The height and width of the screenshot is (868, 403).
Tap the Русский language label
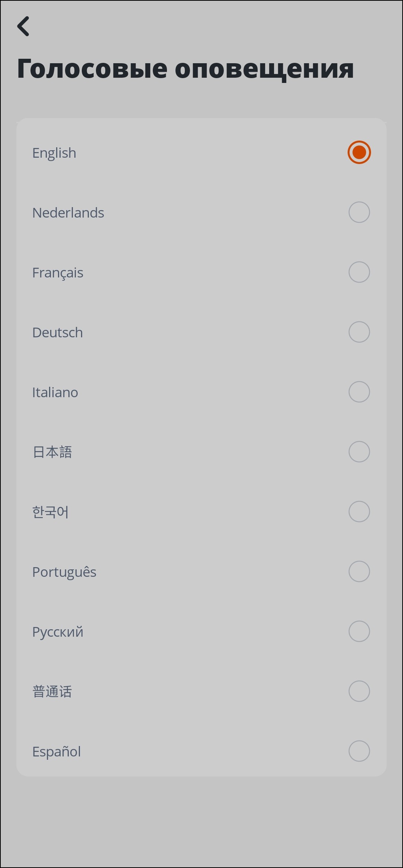pos(58,632)
